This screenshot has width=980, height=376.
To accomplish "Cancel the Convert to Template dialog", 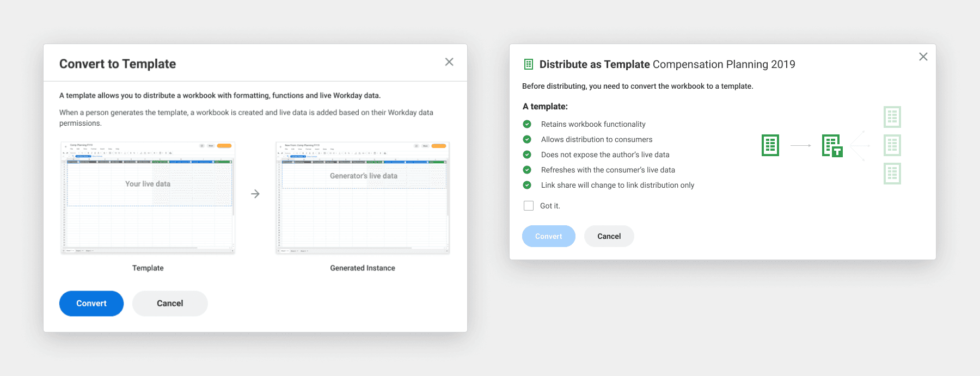I will coord(170,304).
